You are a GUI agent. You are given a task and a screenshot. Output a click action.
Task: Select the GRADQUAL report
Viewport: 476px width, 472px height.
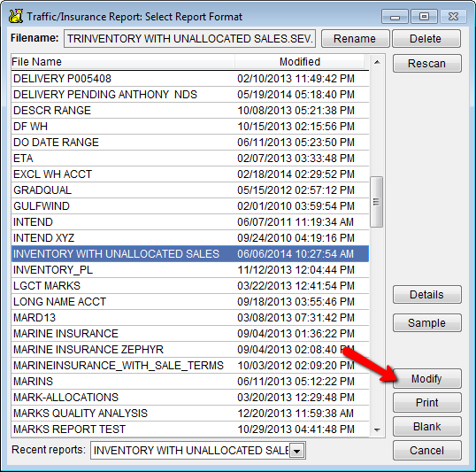coord(190,190)
